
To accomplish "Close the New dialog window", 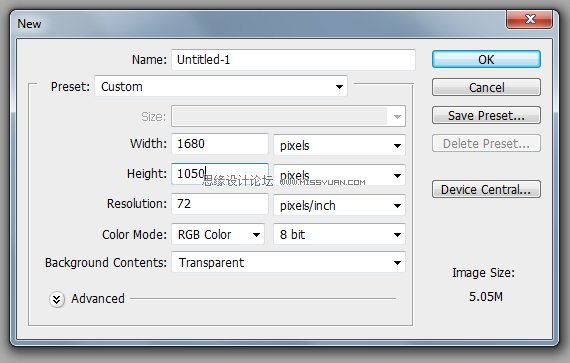I will 530,19.
